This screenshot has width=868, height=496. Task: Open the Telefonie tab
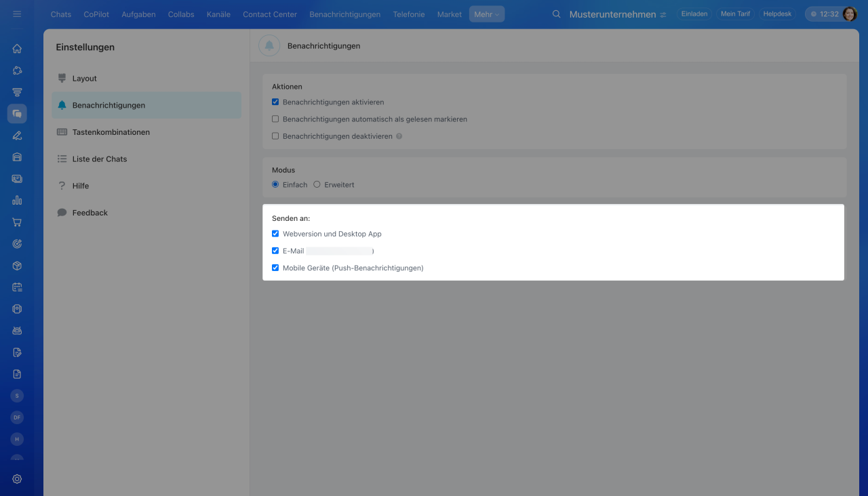(x=409, y=14)
